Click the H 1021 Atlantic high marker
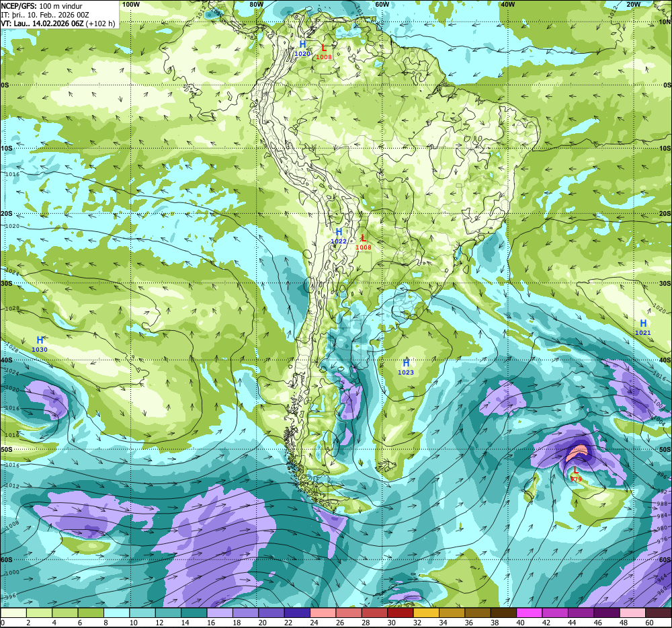672x628 pixels. coord(643,327)
